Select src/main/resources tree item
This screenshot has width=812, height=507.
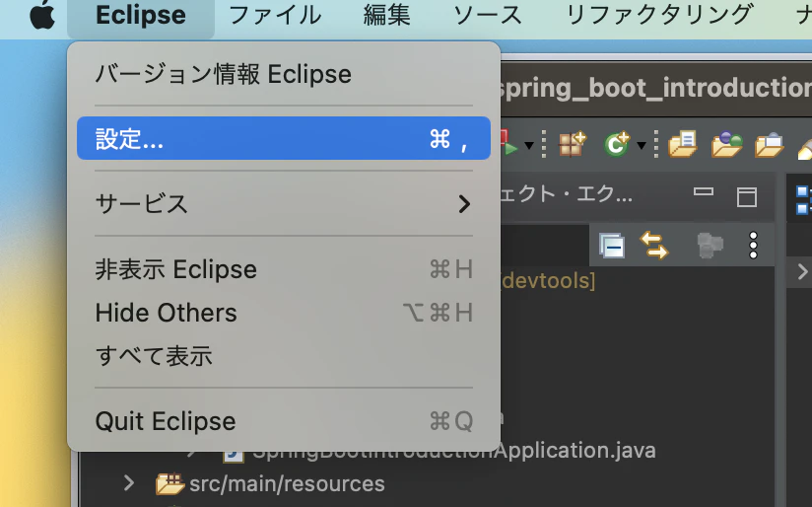coord(270,483)
